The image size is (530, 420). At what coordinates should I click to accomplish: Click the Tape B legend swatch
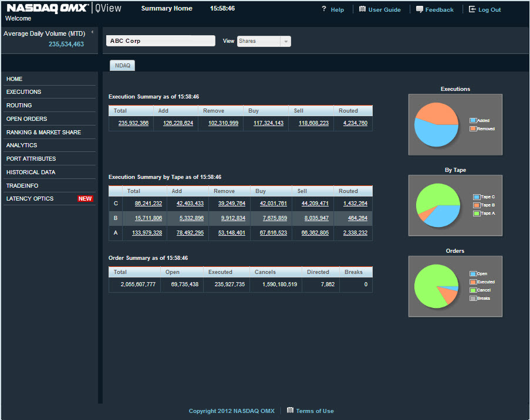477,205
